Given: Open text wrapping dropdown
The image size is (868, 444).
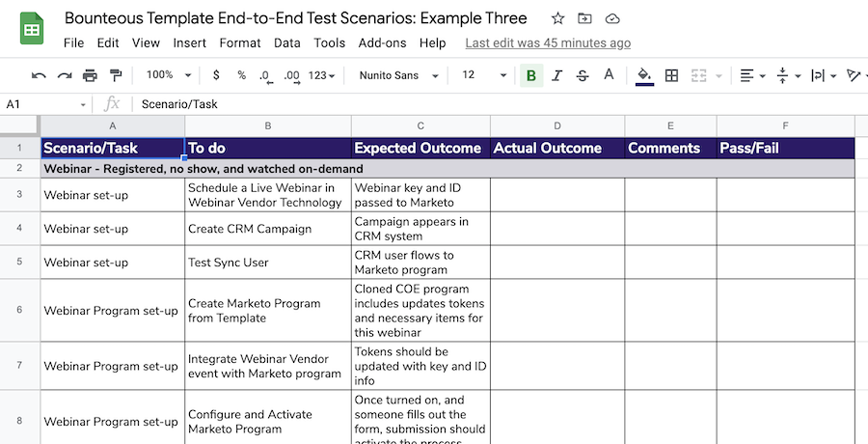Looking at the screenshot, I should [x=824, y=75].
